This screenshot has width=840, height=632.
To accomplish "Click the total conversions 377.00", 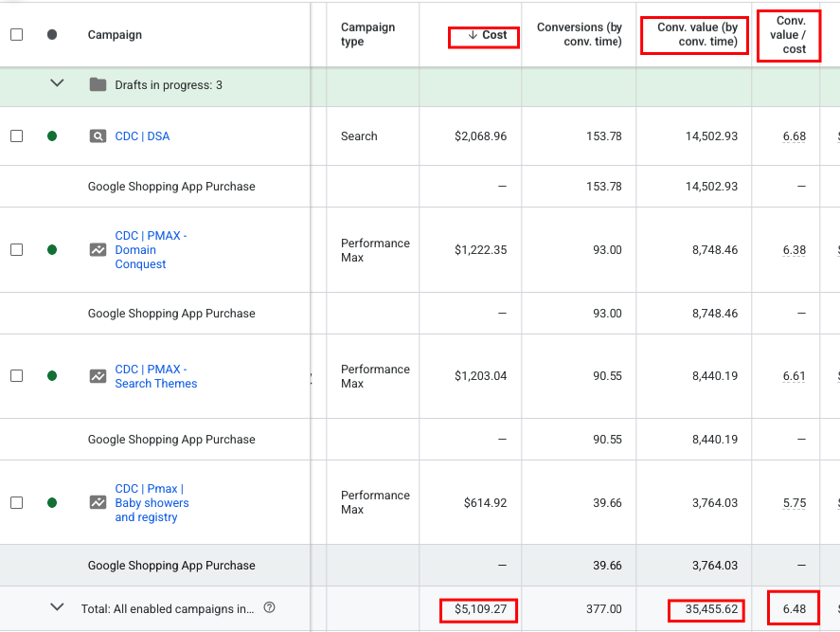I will [604, 609].
